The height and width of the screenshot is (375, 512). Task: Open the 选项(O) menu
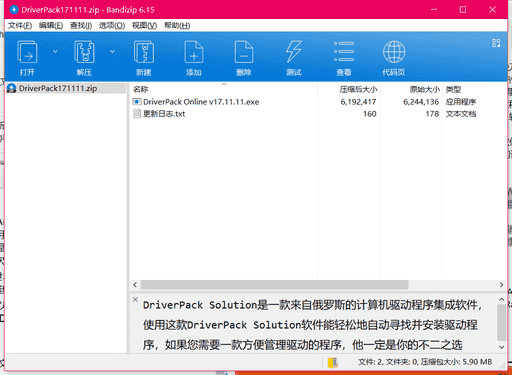[x=112, y=25]
